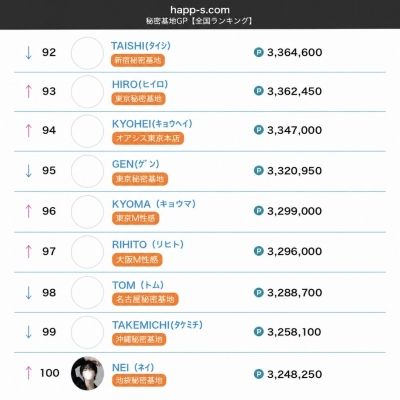The image size is (400, 400).
Task: Click the point icon next to 3,299,000
Action: click(259, 211)
